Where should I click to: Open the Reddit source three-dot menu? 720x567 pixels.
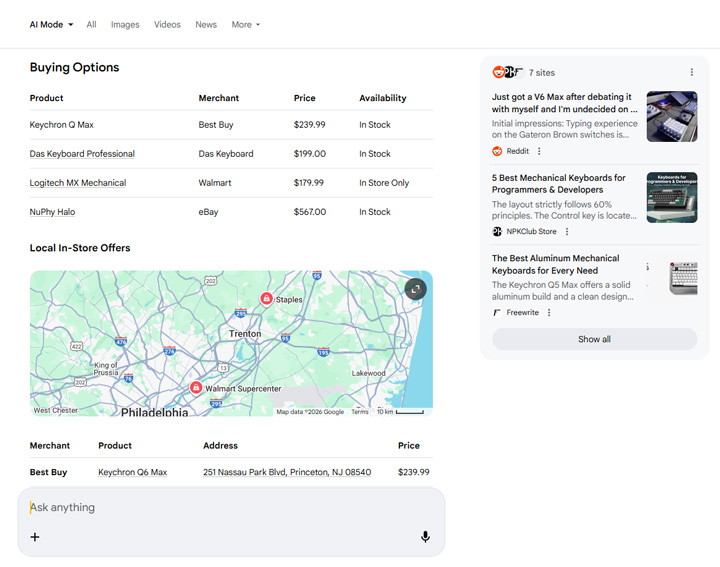(539, 151)
